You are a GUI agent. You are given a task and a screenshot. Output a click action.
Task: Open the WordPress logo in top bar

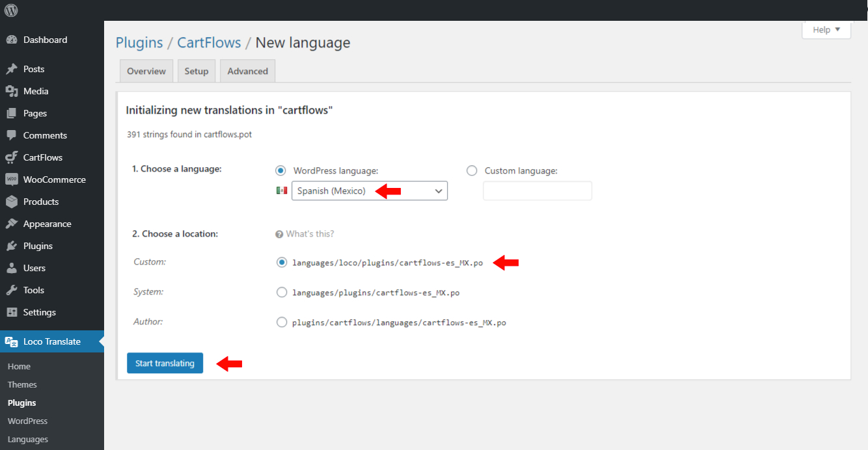pyautogui.click(x=10, y=10)
